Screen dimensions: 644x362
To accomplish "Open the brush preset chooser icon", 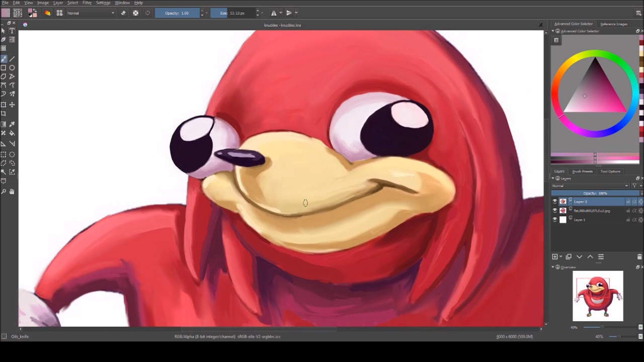I will [x=59, y=13].
